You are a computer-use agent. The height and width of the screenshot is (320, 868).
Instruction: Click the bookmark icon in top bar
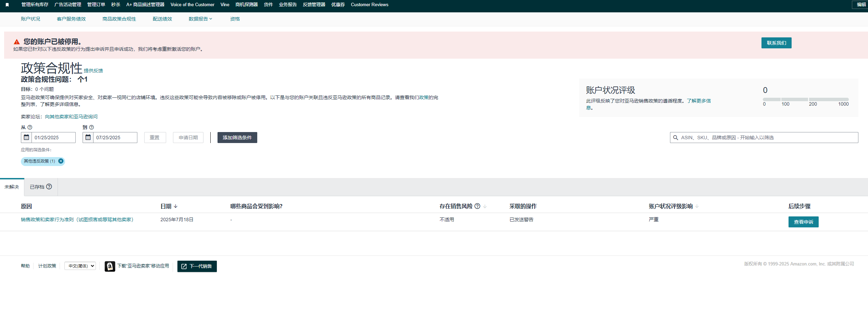coord(7,5)
